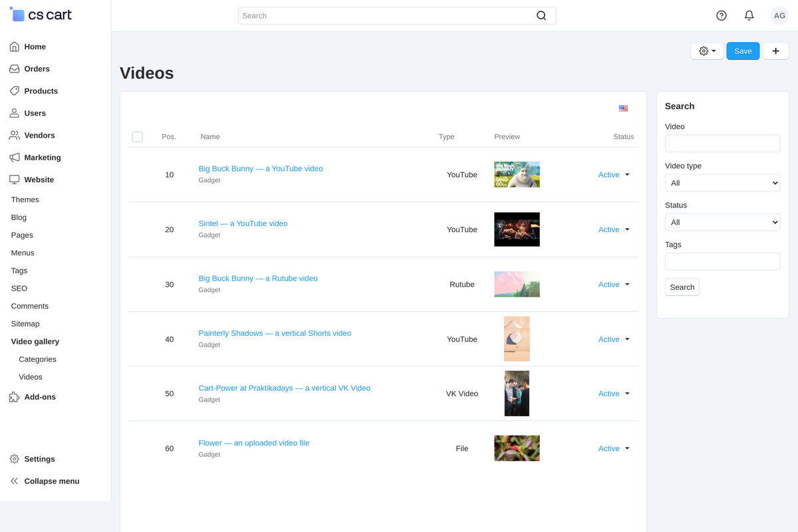This screenshot has width=798, height=532.
Task: Open Video gallery menu item
Action: pos(35,342)
